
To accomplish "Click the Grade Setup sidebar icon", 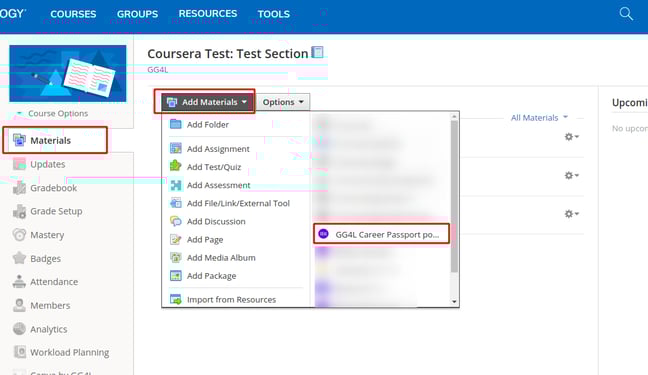I will (x=19, y=211).
